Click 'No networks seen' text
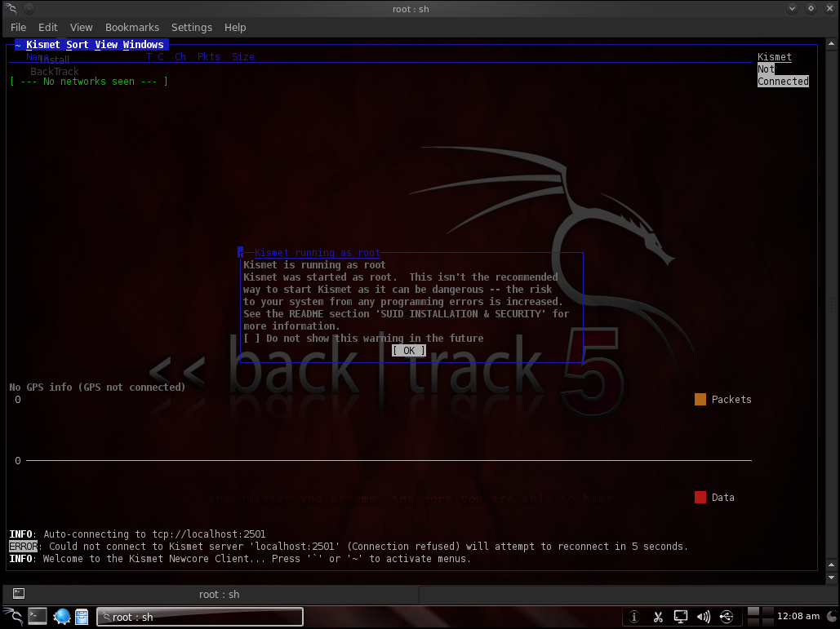This screenshot has width=840, height=629. pyautogui.click(x=89, y=82)
